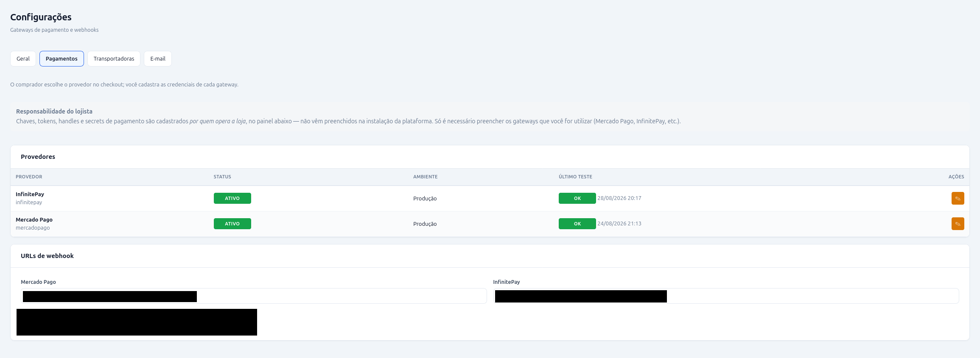Click the AÇÕES column header
Viewport: 980px width, 358px height.
click(956, 177)
